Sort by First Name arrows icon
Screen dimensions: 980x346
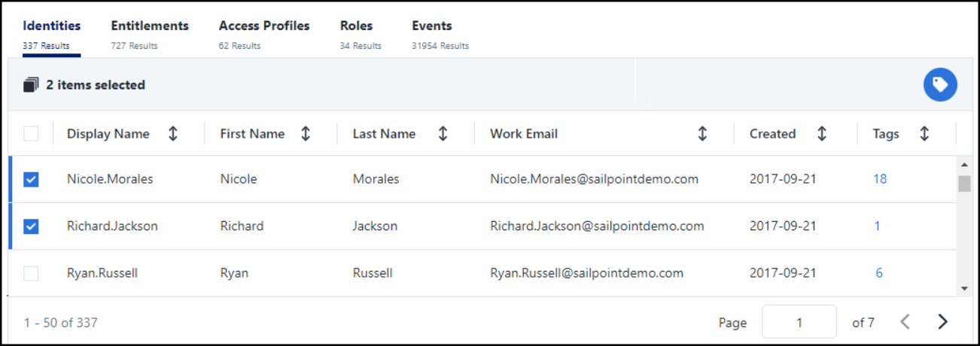coord(306,134)
